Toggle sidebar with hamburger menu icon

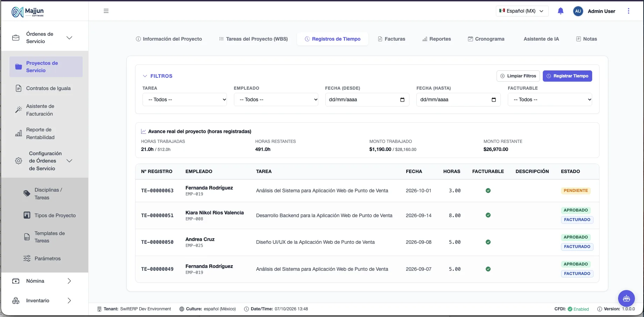pyautogui.click(x=106, y=11)
